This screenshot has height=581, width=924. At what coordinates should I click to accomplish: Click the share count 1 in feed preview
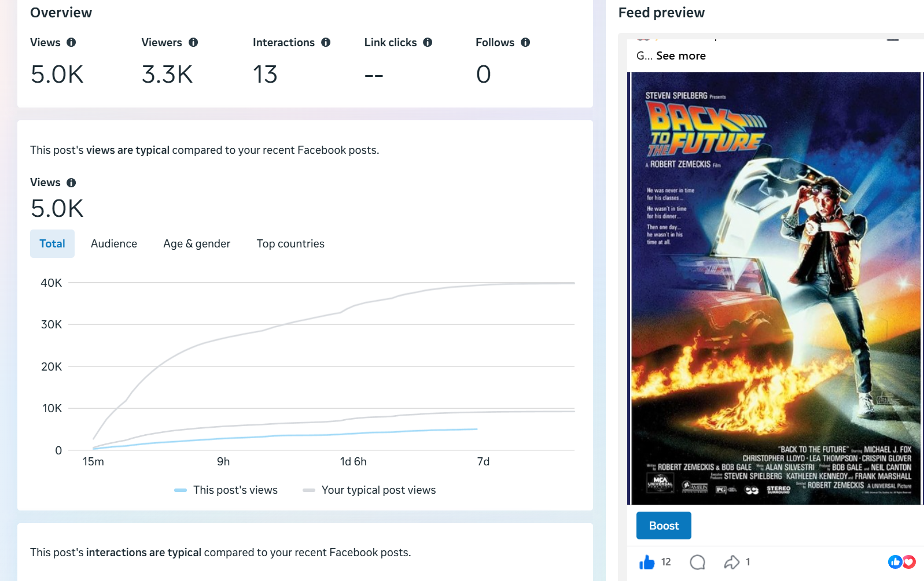pyautogui.click(x=748, y=562)
